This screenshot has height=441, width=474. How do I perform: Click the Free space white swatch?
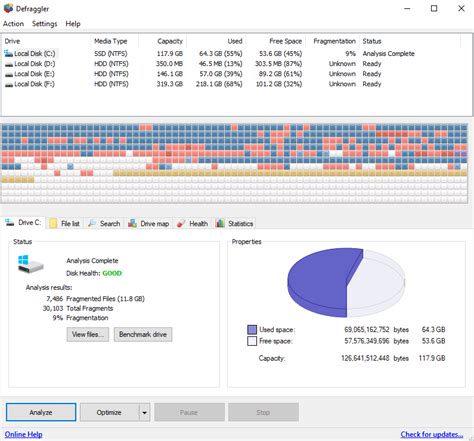tap(252, 341)
